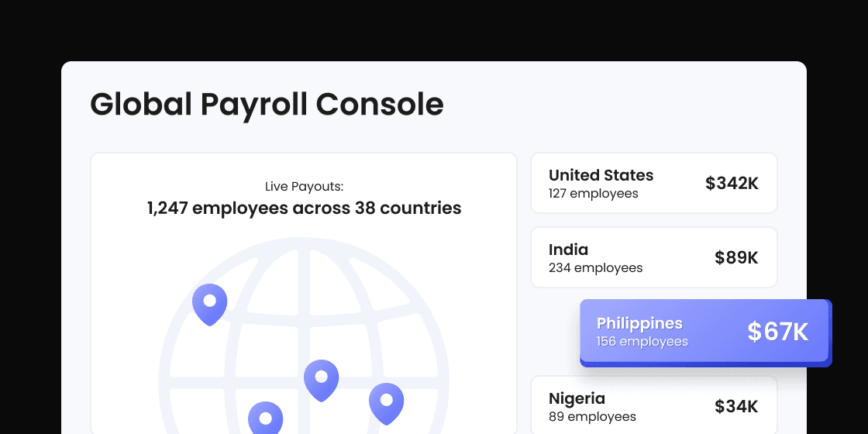Viewport: 868px width, 434px height.
Task: Select the map pin nearest the globe's center
Action: 321,379
